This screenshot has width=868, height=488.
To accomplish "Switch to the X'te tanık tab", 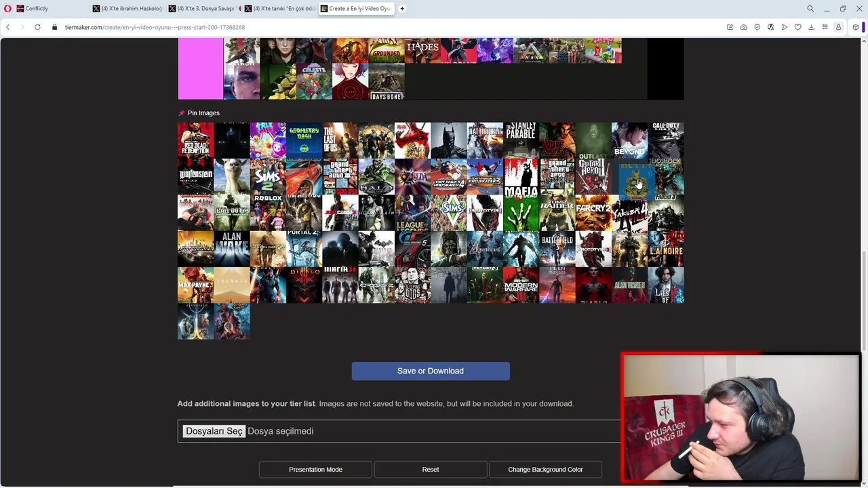I will [x=279, y=9].
